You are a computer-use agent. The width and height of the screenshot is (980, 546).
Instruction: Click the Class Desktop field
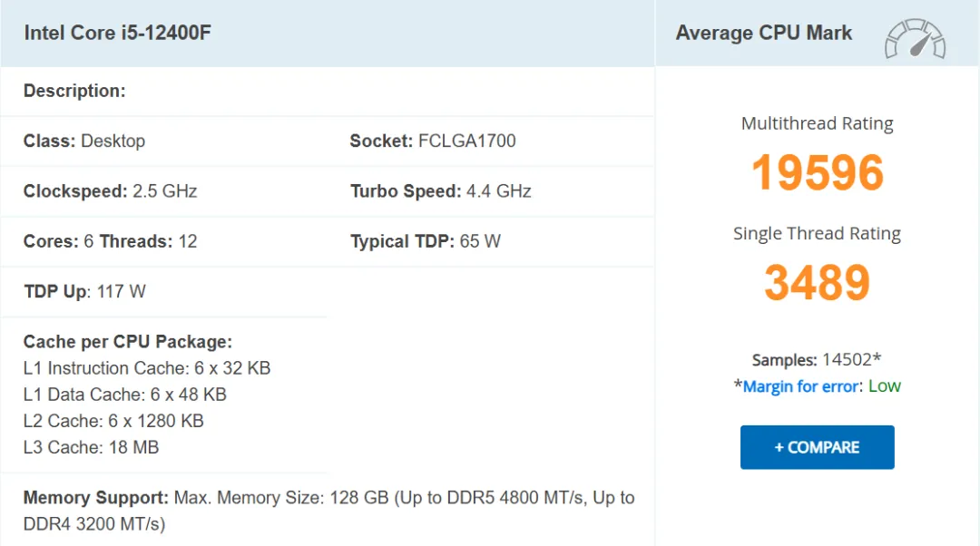(x=84, y=141)
